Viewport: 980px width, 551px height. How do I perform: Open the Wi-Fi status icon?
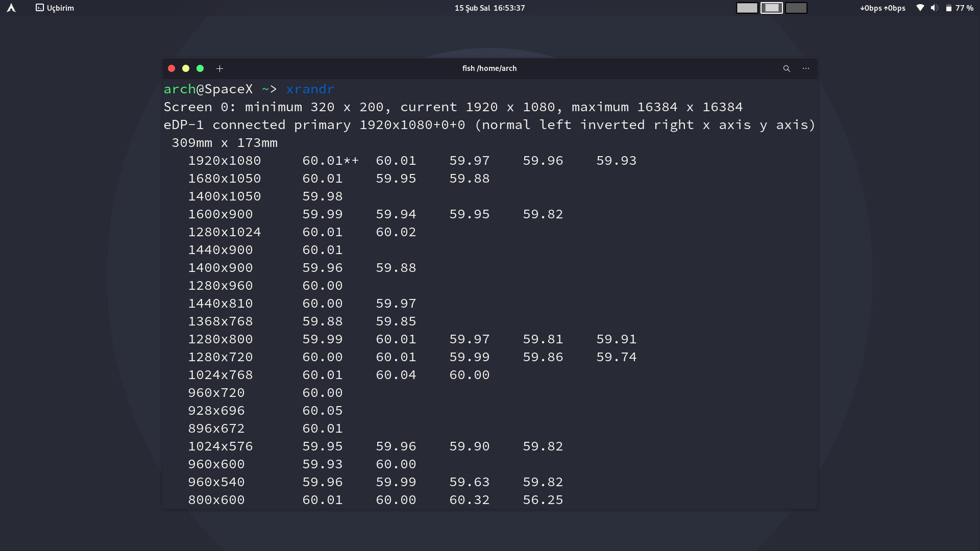920,8
